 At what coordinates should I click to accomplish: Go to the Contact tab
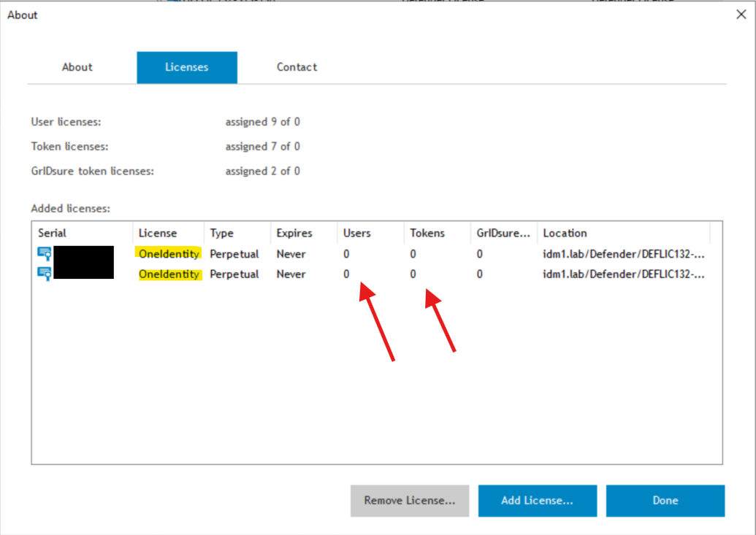[297, 67]
